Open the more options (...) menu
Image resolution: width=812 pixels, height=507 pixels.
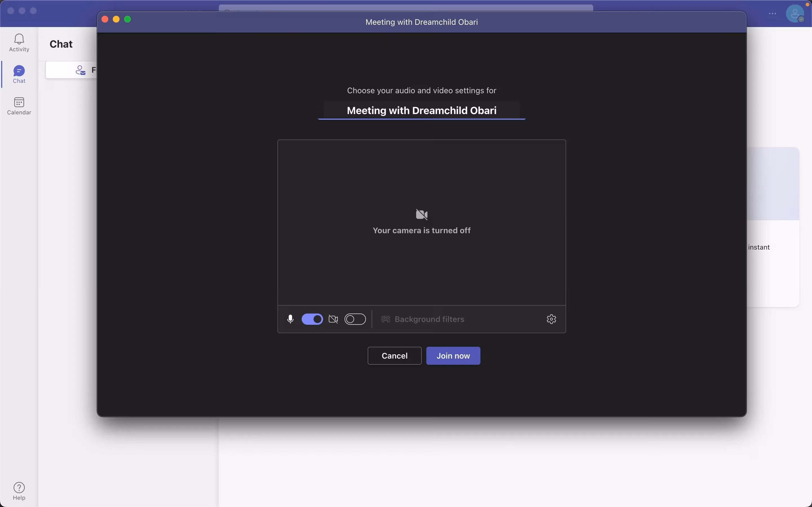[773, 14]
